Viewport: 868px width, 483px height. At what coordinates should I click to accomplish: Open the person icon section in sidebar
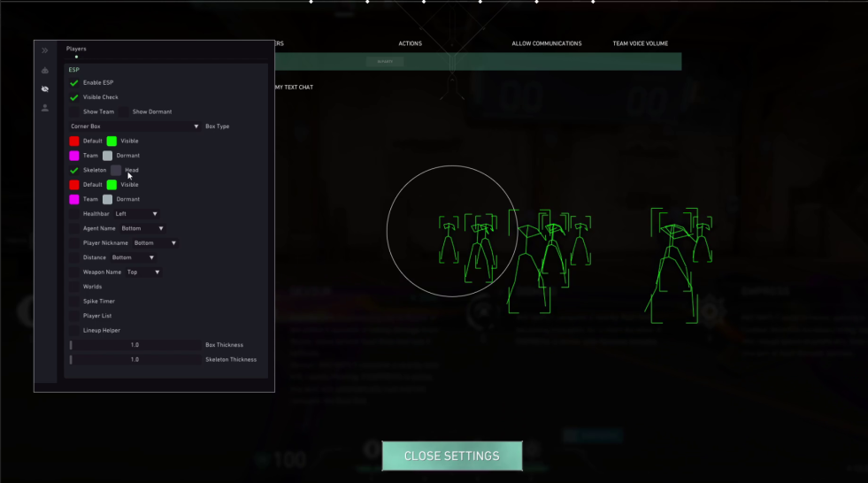tap(45, 108)
